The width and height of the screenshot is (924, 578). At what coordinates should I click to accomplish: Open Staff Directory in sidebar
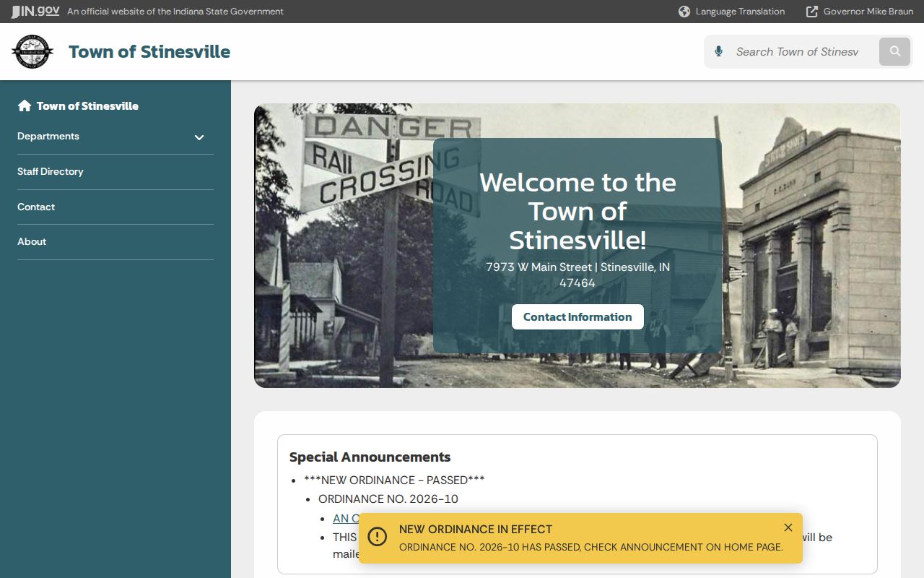coord(51,171)
